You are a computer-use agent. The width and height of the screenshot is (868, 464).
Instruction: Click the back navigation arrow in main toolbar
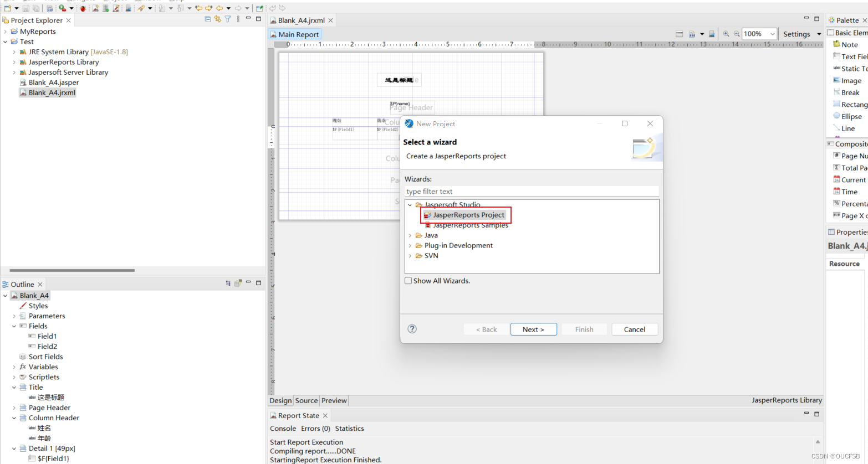219,8
